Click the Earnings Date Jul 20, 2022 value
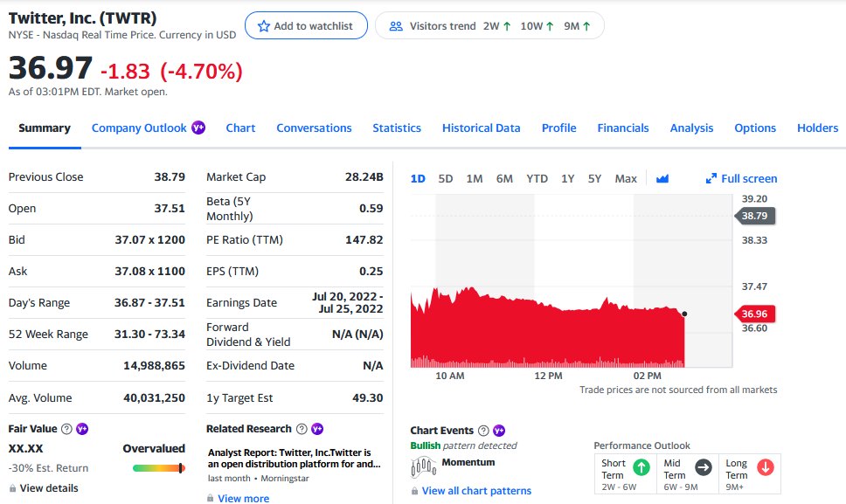Screen dimensions: 846x504 coord(348,302)
